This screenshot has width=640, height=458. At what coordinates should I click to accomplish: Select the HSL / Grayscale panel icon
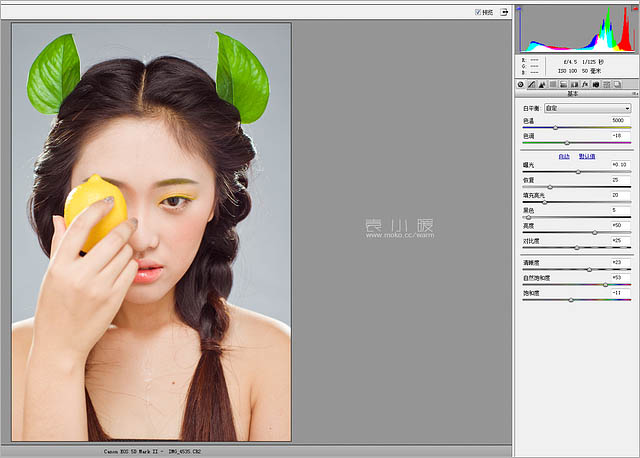(553, 84)
